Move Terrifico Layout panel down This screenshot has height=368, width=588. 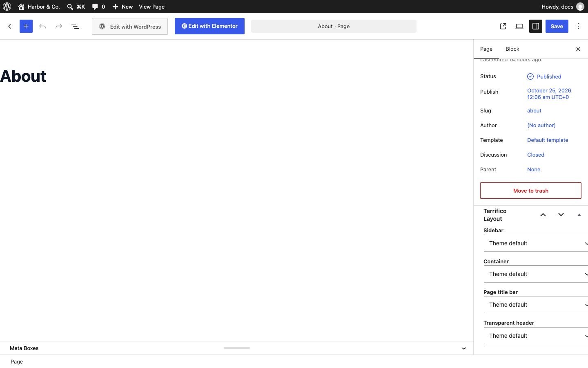coord(561,215)
